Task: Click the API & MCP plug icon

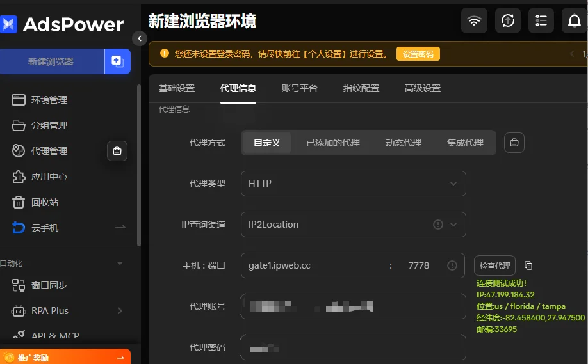Action: point(19,335)
